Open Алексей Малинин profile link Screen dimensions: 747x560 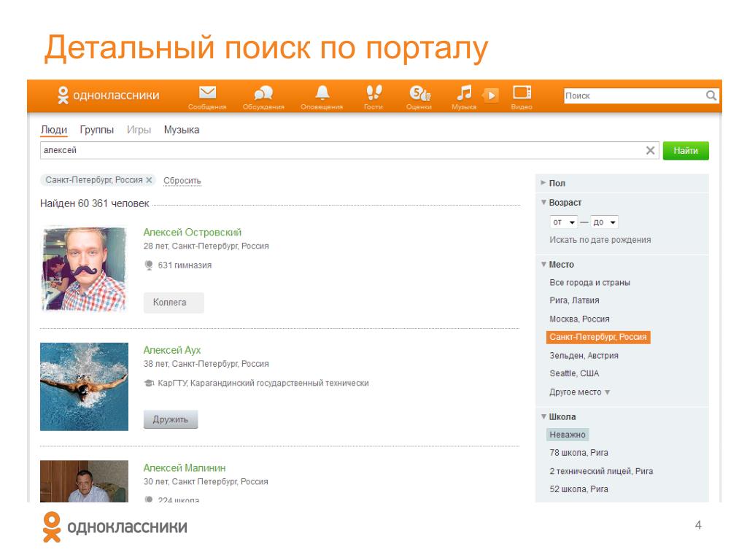185,467
